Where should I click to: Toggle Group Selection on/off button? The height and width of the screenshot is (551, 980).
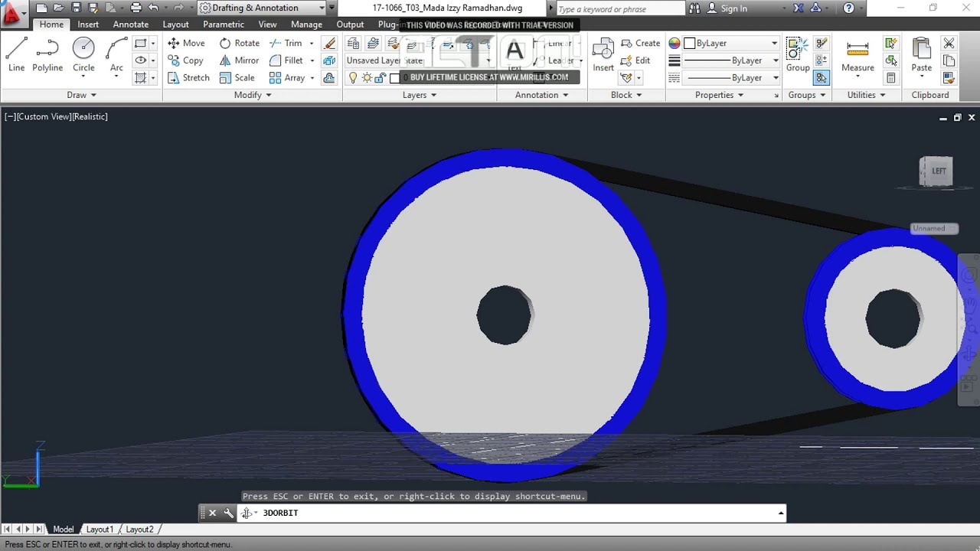[x=821, y=78]
